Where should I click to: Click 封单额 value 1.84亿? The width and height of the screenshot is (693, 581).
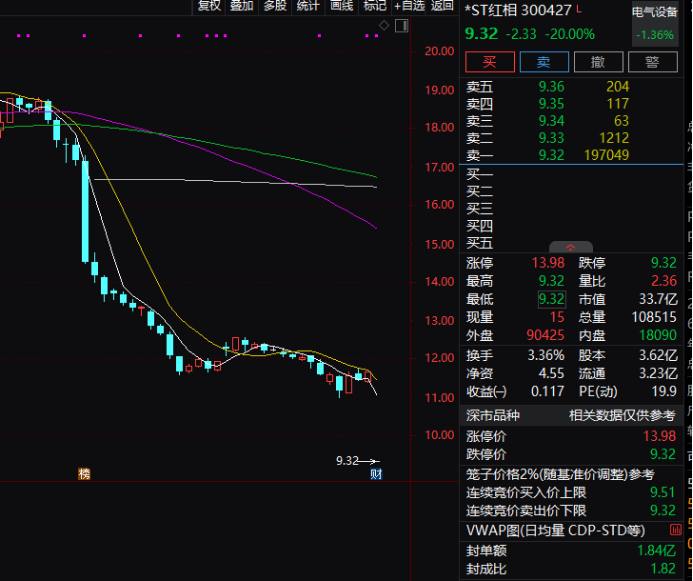(657, 551)
